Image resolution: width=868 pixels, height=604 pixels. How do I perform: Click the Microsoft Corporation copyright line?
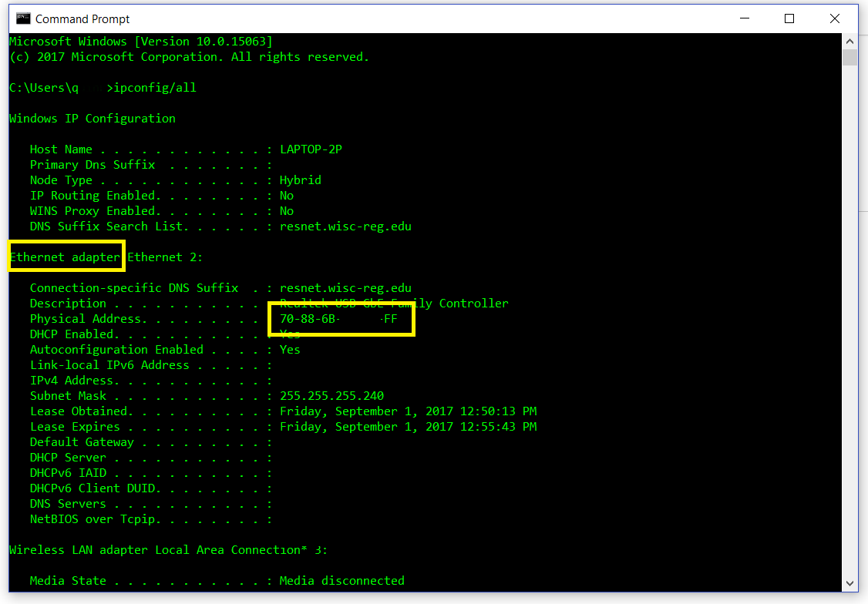pos(190,57)
